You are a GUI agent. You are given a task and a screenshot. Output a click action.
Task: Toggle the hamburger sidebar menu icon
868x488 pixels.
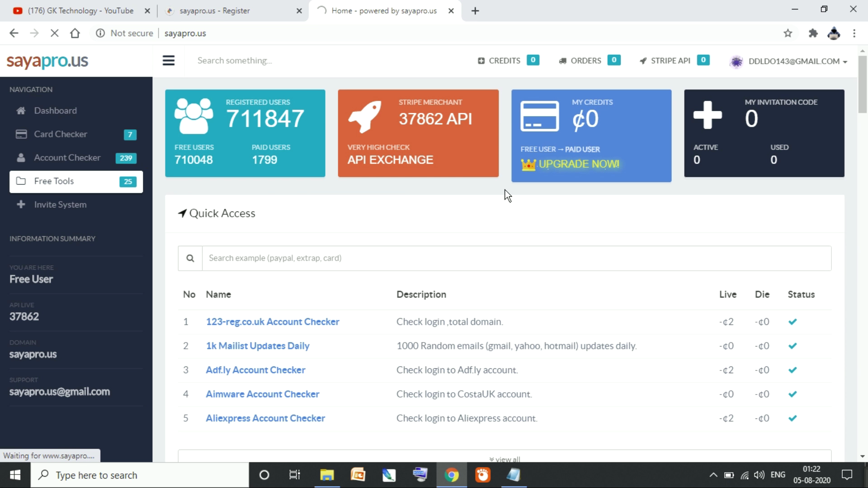[169, 61]
